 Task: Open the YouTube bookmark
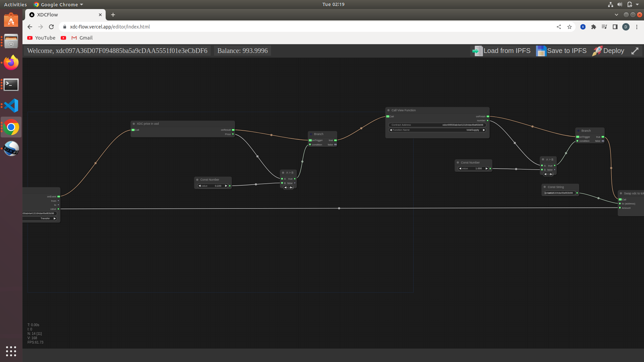41,38
